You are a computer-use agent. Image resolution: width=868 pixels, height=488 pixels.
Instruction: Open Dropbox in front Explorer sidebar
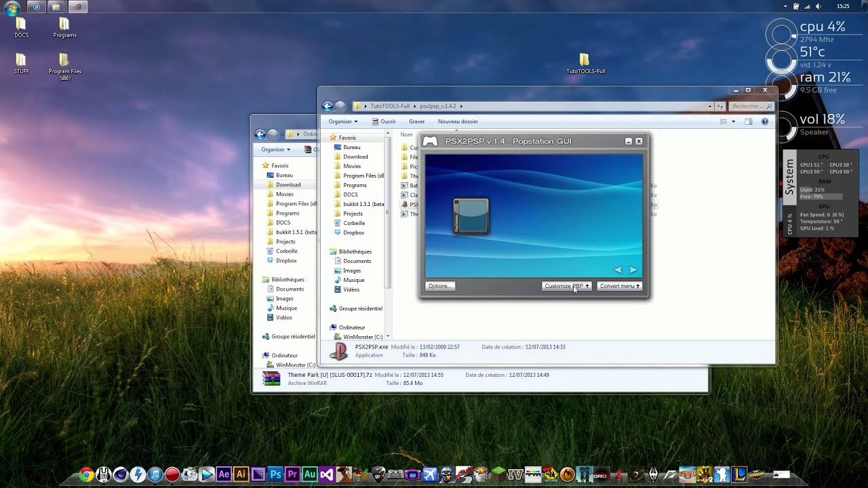pyautogui.click(x=349, y=232)
